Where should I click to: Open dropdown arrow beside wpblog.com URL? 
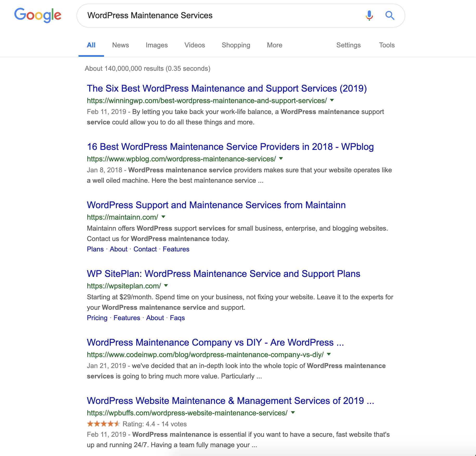point(281,159)
